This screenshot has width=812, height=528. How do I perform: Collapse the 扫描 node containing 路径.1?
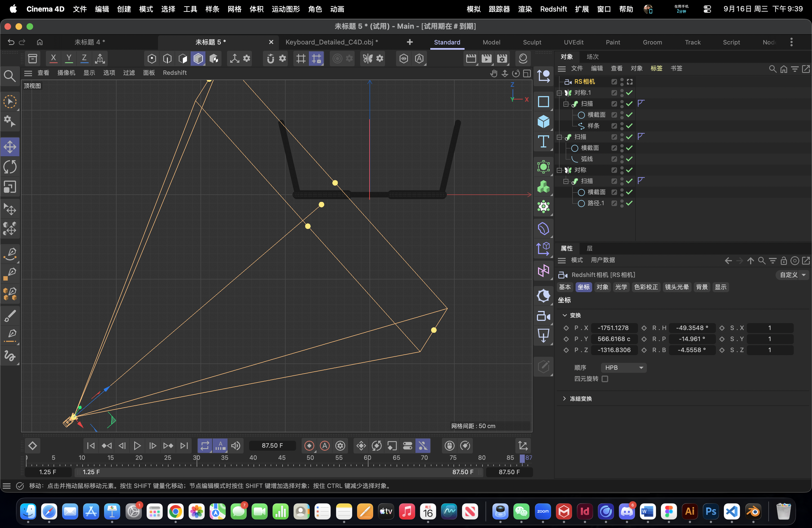pos(566,181)
